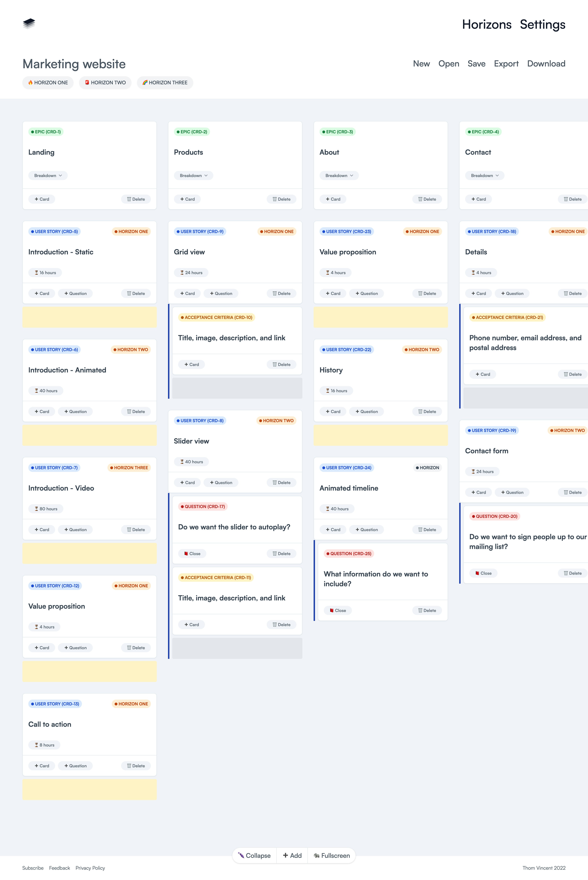Click the 24 hours estimate on Grid view
The image size is (588, 880).
[191, 272]
